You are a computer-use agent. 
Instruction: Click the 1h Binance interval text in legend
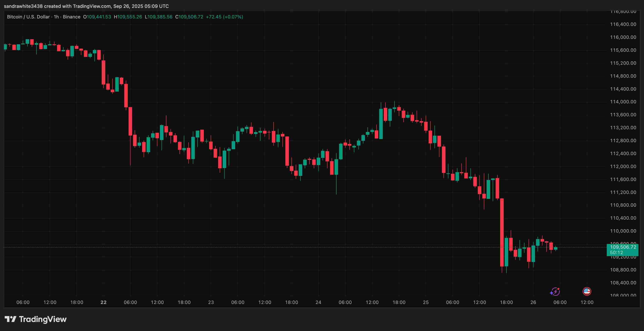(67, 17)
